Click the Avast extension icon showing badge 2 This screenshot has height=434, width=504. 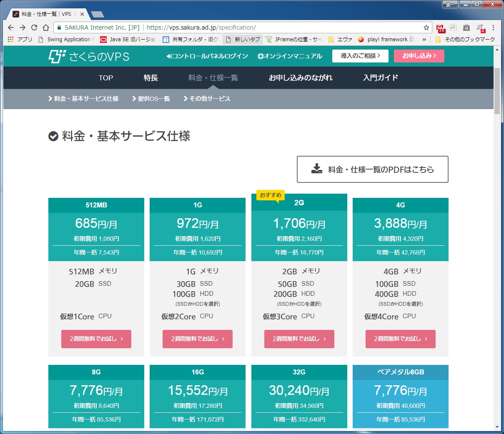[x=480, y=27]
